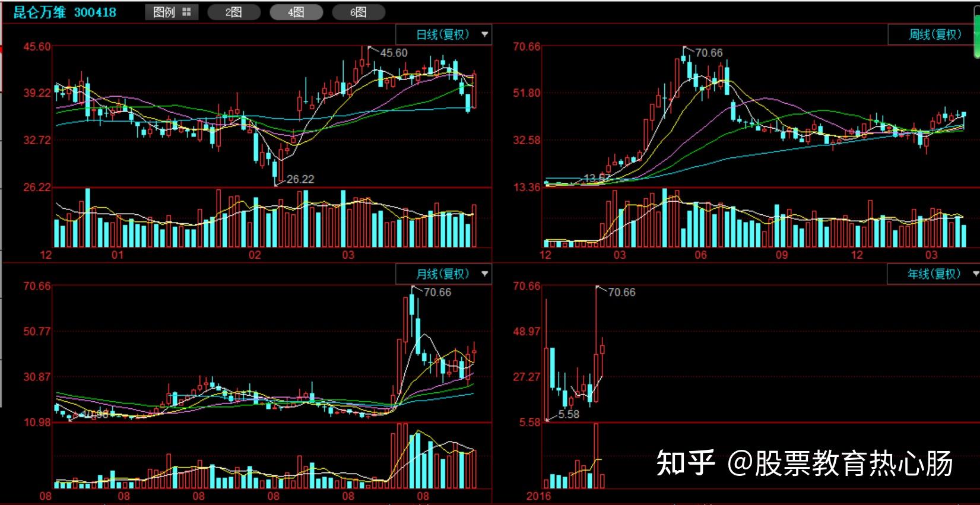Select the 4图 layout tab
The height and width of the screenshot is (505, 980).
click(x=296, y=12)
